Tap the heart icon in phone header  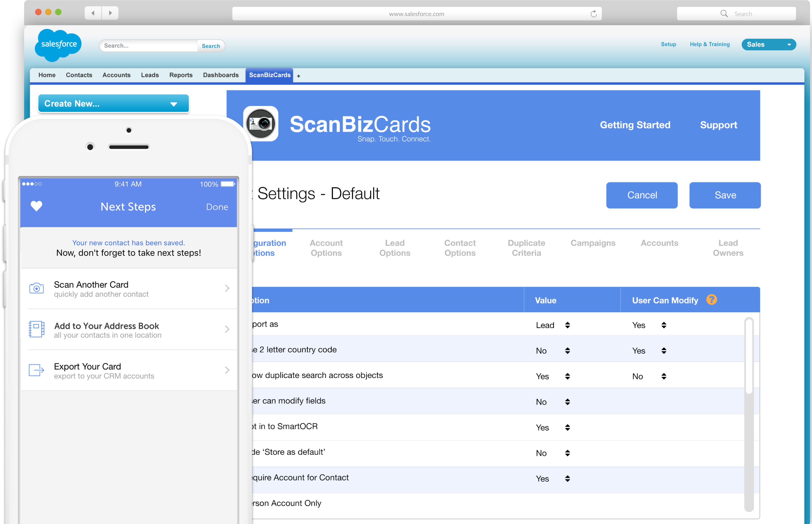(x=36, y=206)
